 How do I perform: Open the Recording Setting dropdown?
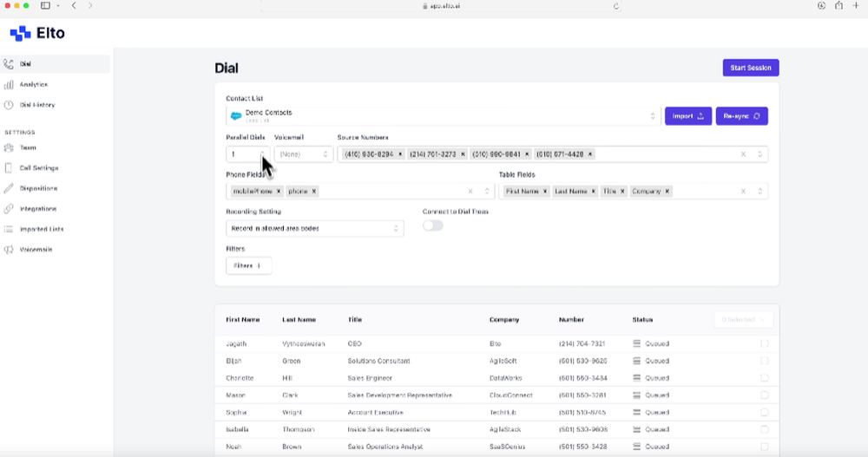[x=314, y=229]
